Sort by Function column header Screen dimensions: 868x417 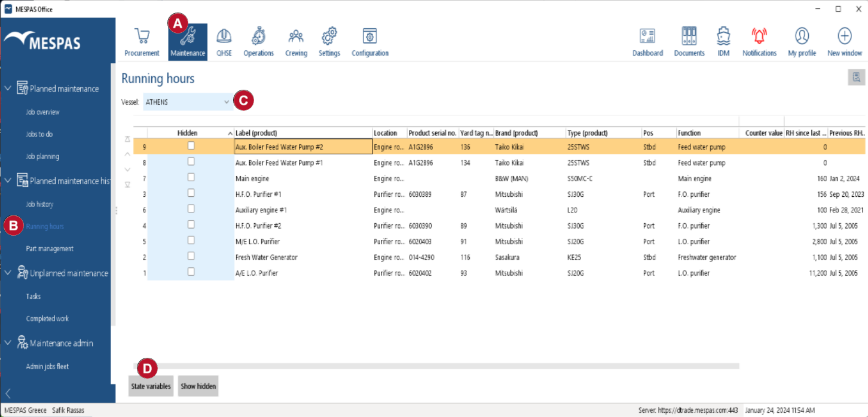pos(708,133)
